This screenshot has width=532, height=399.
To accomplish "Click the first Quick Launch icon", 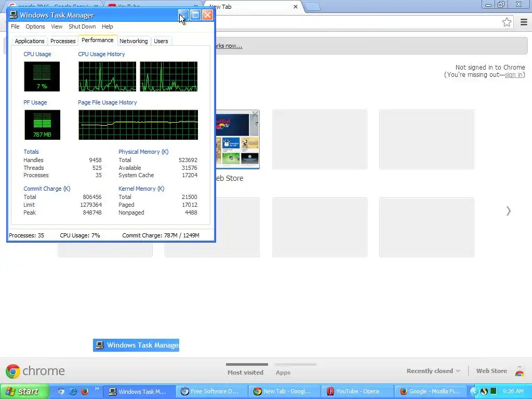I will (x=61, y=391).
